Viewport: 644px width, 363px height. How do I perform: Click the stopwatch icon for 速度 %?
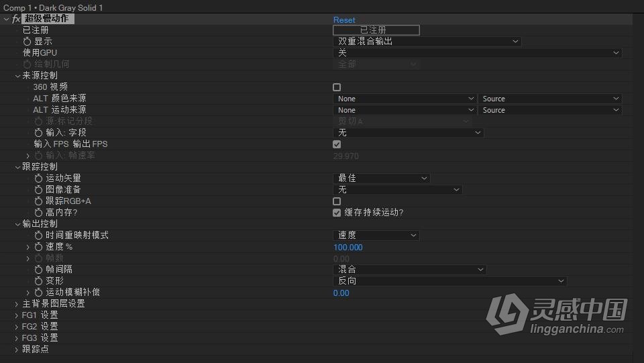tap(39, 247)
